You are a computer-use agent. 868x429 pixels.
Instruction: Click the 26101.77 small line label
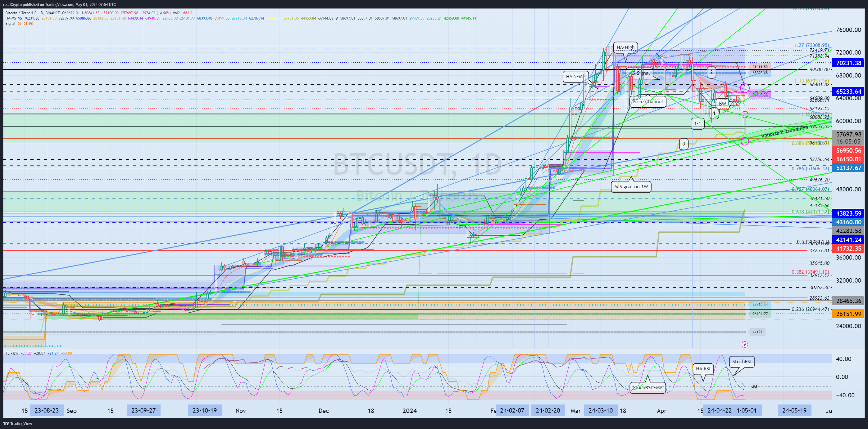[x=760, y=314]
